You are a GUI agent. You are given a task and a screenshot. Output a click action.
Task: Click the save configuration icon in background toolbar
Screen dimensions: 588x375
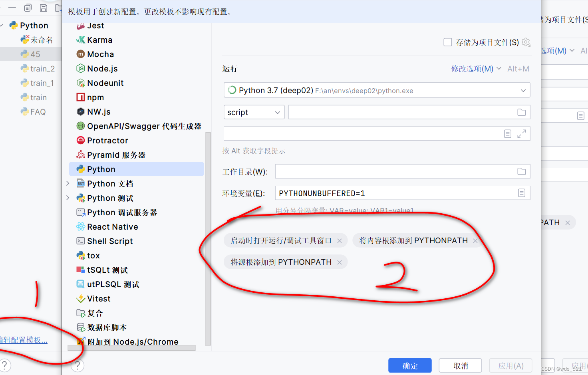click(44, 8)
